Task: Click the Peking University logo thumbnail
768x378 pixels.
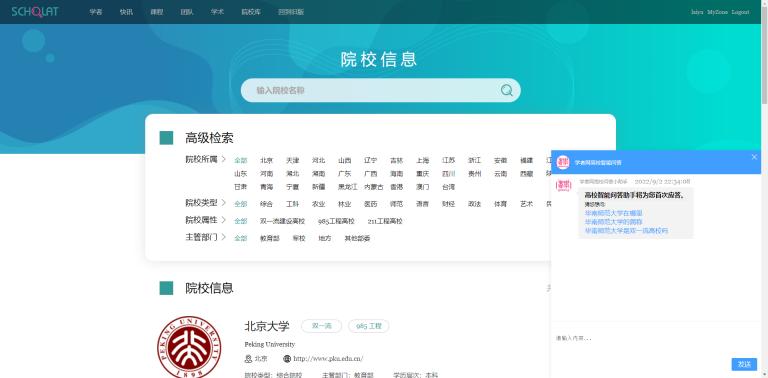Action: click(189, 347)
